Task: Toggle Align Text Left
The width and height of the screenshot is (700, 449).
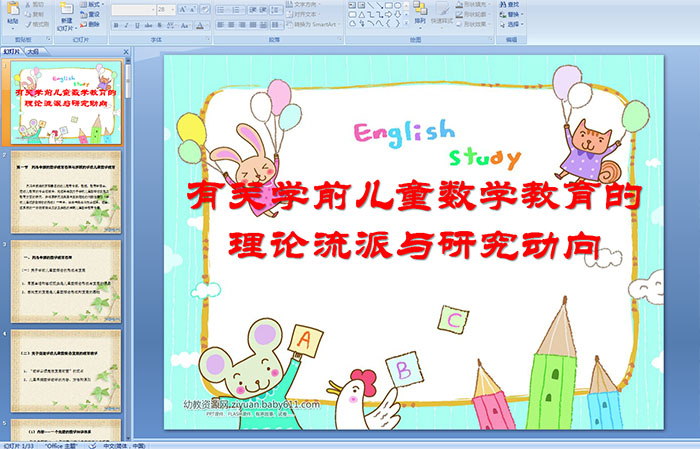Action: pos(221,25)
